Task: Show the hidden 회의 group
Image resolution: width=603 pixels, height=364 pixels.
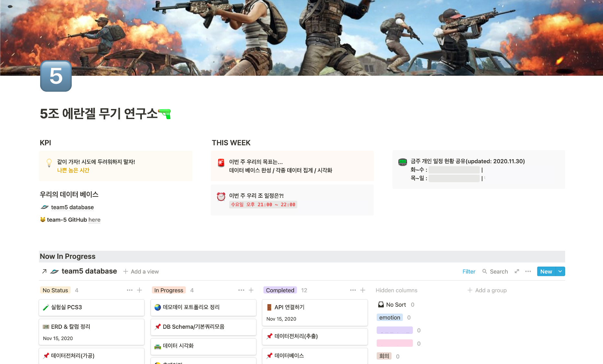Action: (x=384, y=356)
